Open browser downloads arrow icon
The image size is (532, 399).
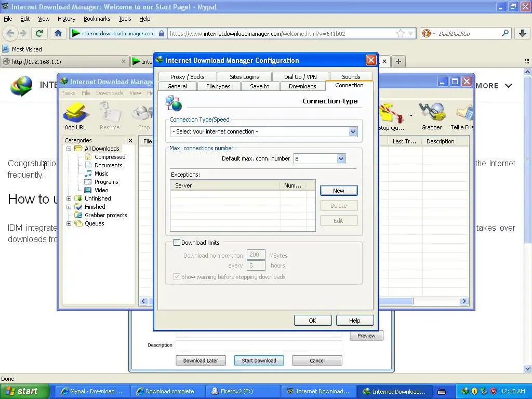click(523, 33)
